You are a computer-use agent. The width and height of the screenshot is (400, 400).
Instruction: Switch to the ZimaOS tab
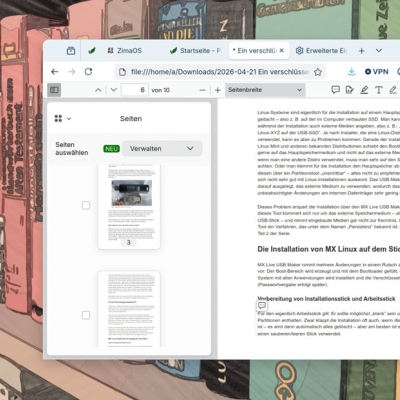coord(125,51)
